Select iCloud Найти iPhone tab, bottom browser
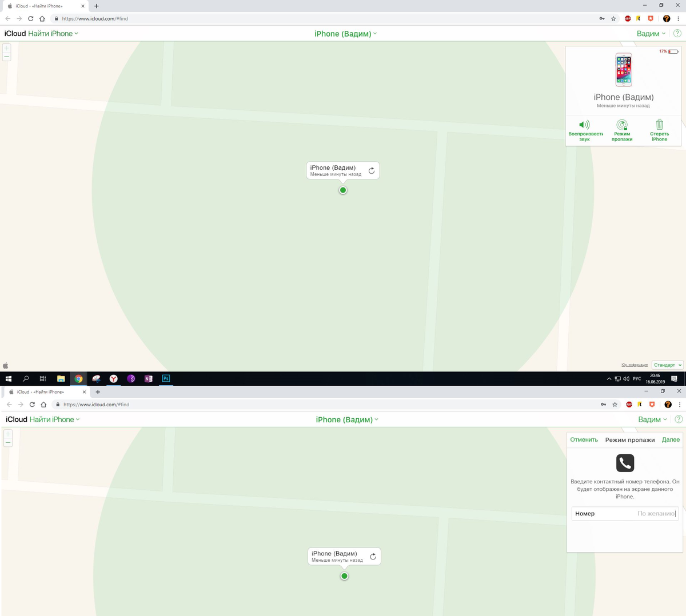 (x=46, y=392)
